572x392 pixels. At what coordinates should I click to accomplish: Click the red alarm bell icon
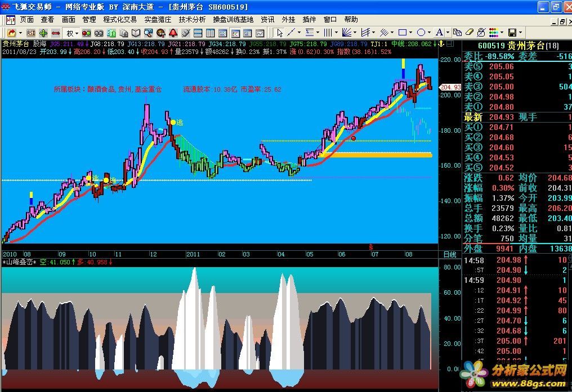(x=173, y=33)
